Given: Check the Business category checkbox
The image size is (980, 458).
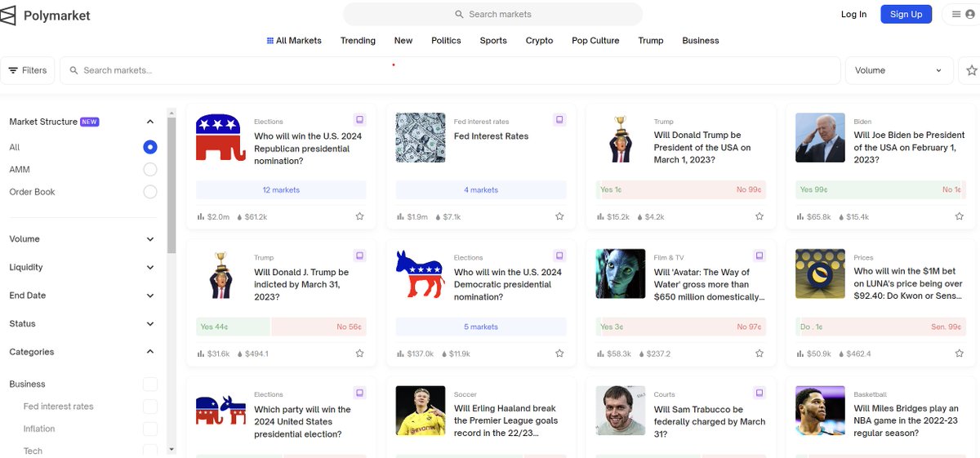Looking at the screenshot, I should 149,384.
